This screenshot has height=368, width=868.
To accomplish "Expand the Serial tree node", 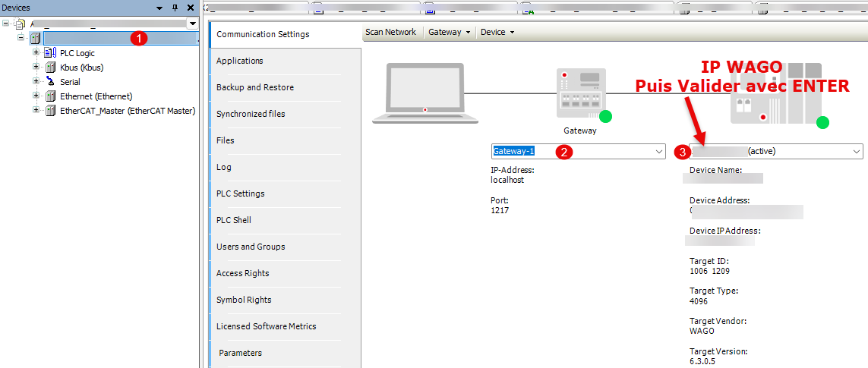I will tap(36, 82).
